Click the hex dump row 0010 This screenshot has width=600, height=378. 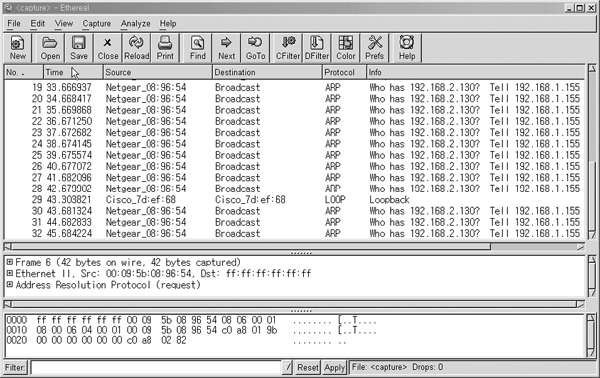pyautogui.click(x=191, y=330)
